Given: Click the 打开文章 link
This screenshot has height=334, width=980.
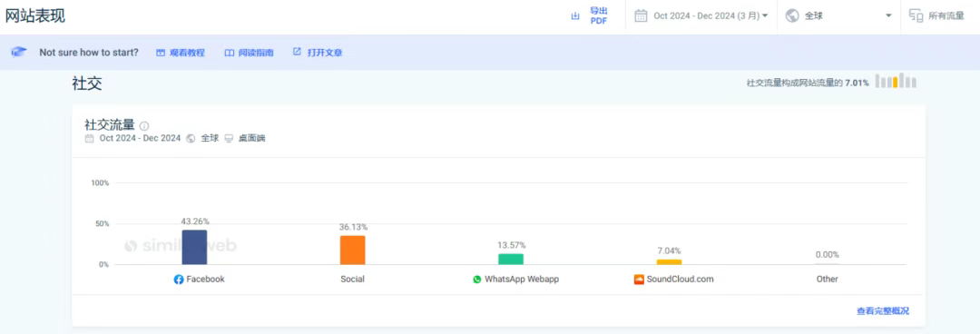Looking at the screenshot, I should click(x=318, y=53).
